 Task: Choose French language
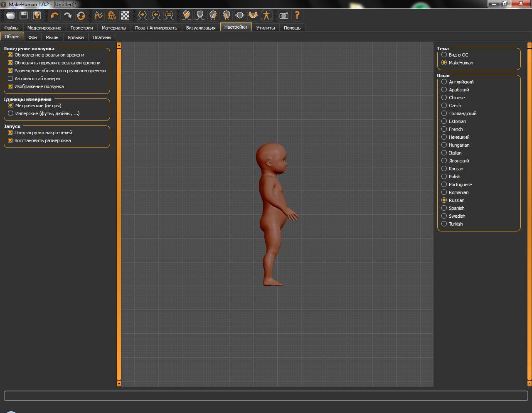click(x=444, y=129)
